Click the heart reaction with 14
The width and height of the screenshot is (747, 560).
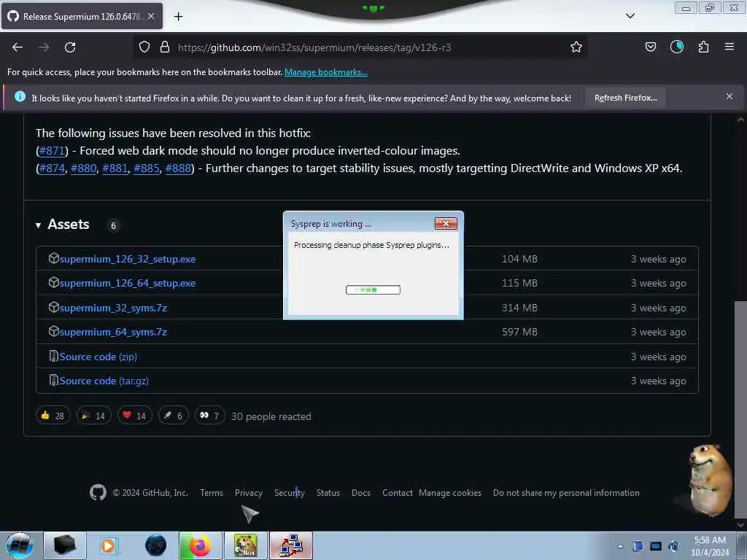[x=135, y=416]
